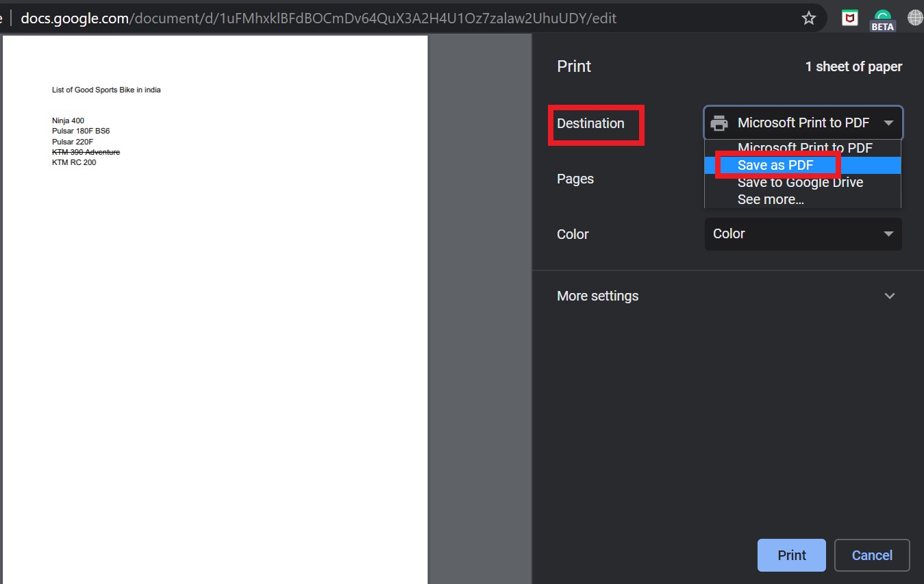This screenshot has width=924, height=584.
Task: Cancel the print dialog
Action: tap(872, 555)
